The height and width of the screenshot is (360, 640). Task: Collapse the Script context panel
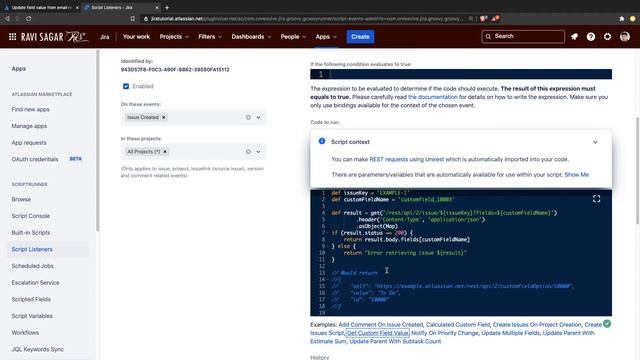click(595, 142)
